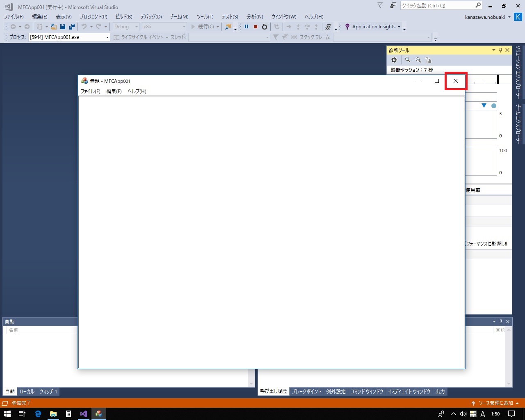Viewport: 525px width, 420px height.
Task: Open the Windows Start menu
Action: pos(7,414)
